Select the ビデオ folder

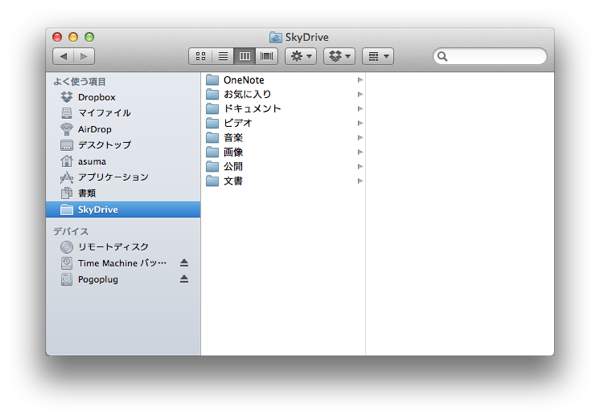click(x=283, y=123)
